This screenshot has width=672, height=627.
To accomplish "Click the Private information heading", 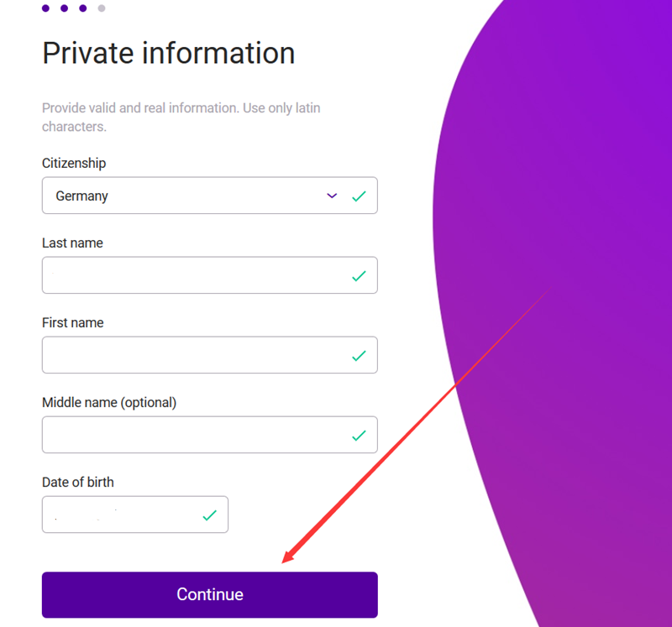I will (x=168, y=53).
